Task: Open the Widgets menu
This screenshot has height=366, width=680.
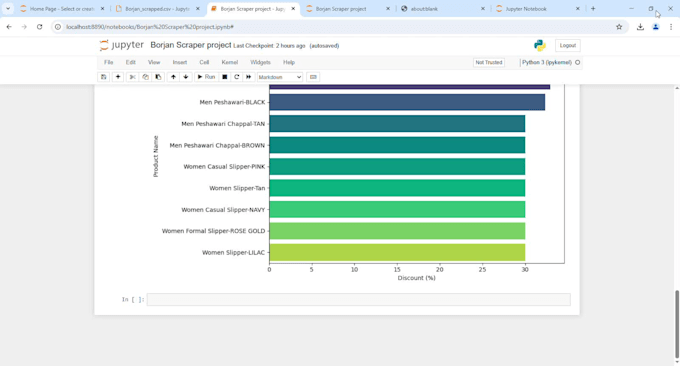Action: (260, 62)
